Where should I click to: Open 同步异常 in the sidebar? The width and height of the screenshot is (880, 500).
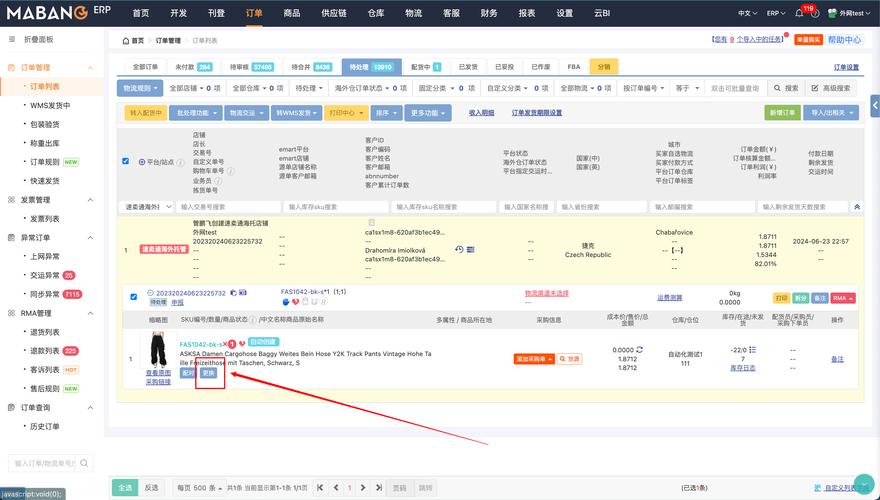pyautogui.click(x=45, y=294)
